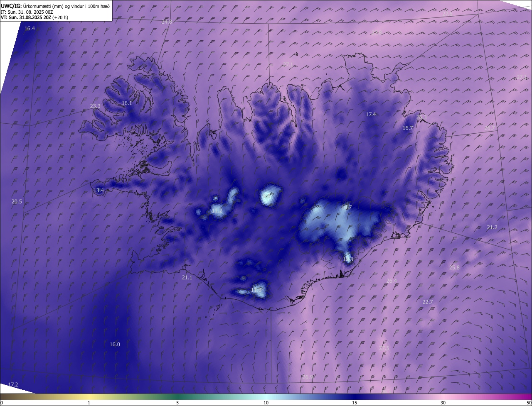532x406 pixels.
Task: Click the map value 21.2
Action: 492,227
